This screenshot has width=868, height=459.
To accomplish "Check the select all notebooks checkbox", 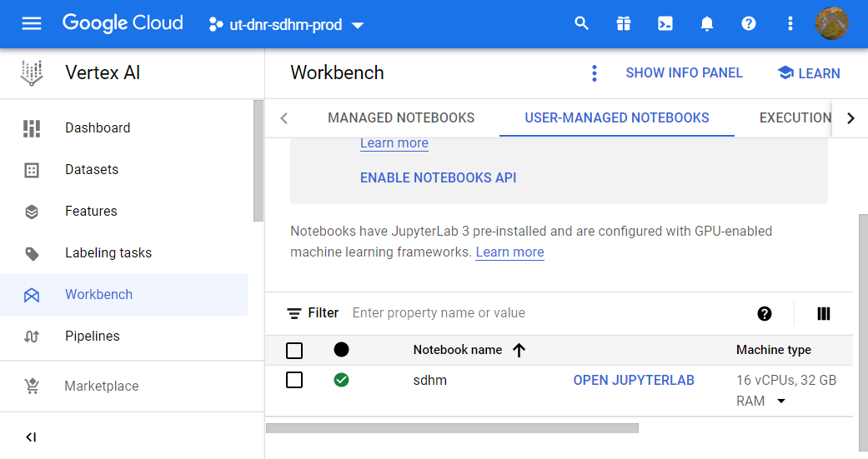I will point(294,351).
